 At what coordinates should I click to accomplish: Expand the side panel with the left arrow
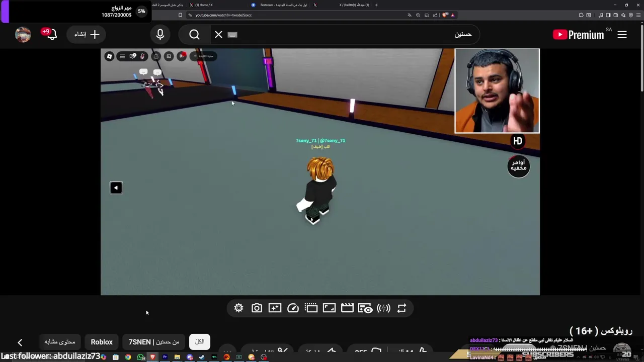(x=116, y=188)
